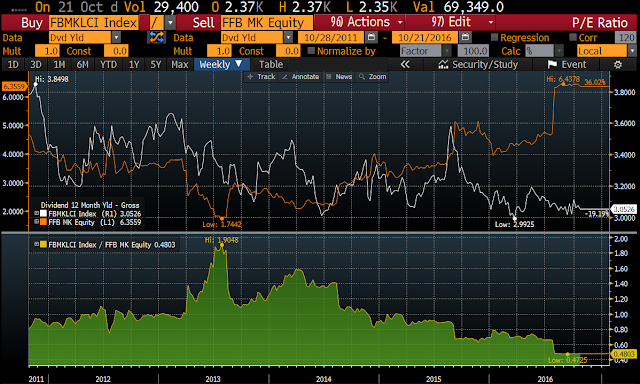Select the Annotate pencil tool
Screen dimensions: 640x384
[300, 77]
